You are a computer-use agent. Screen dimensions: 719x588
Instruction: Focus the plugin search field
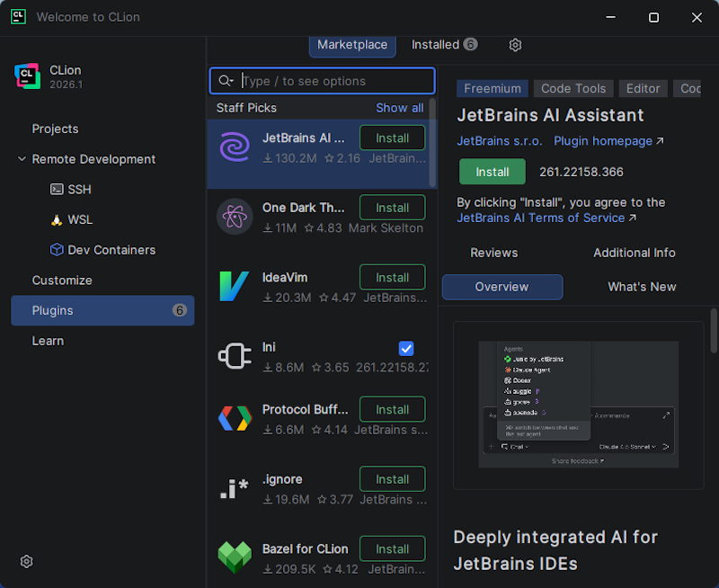323,81
